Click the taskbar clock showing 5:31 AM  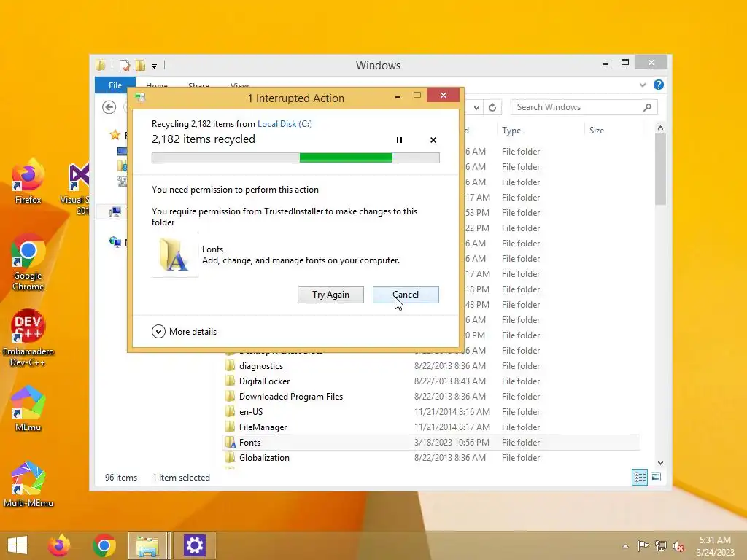coord(715,546)
